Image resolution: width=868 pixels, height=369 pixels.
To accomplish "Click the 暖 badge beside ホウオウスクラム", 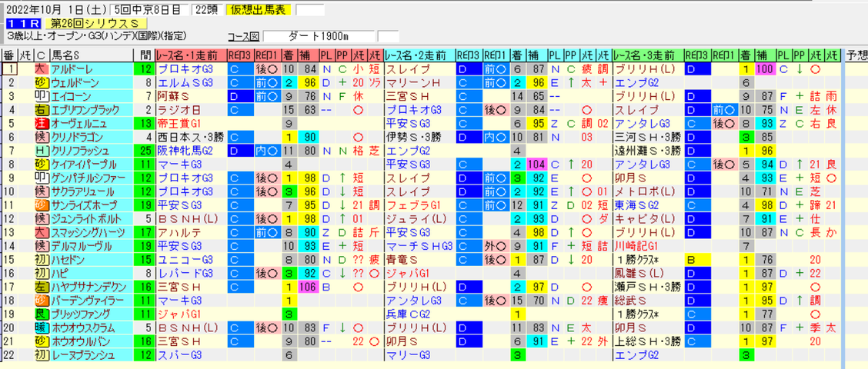I will [41, 328].
